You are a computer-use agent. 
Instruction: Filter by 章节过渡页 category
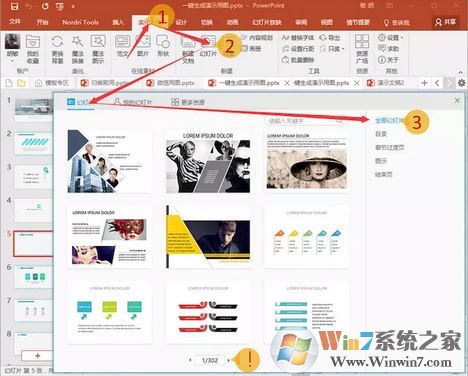click(389, 147)
